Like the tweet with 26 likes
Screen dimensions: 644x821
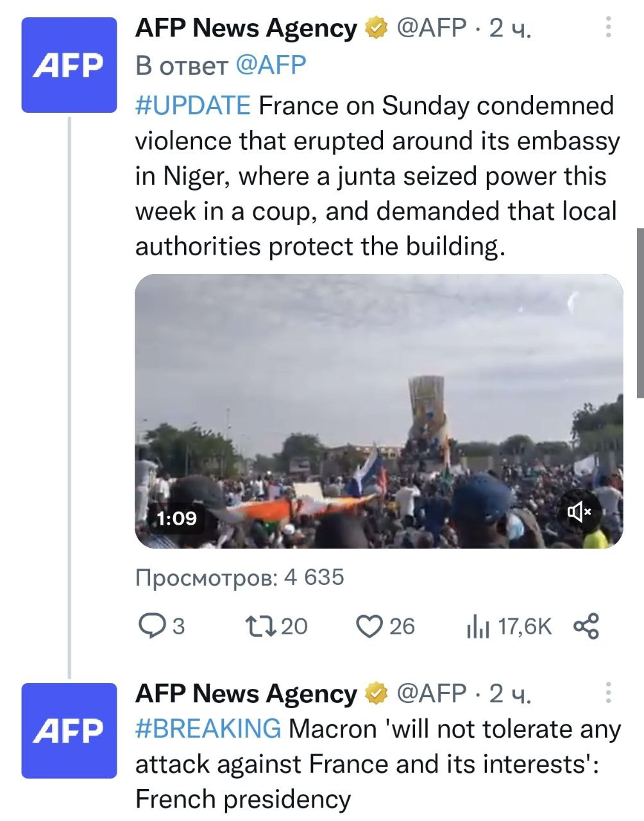[369, 626]
